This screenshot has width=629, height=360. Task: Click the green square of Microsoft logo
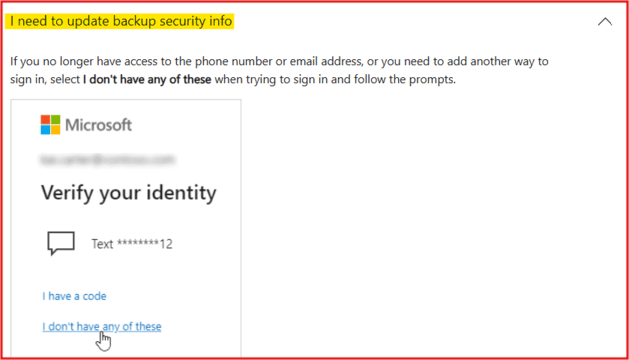tap(55, 120)
